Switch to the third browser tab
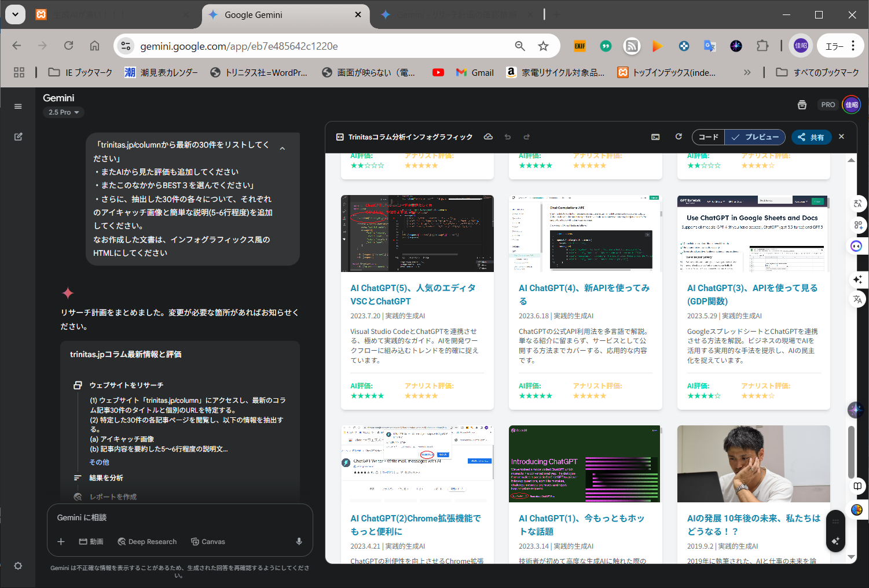This screenshot has height=588, width=869. pyautogui.click(x=457, y=15)
